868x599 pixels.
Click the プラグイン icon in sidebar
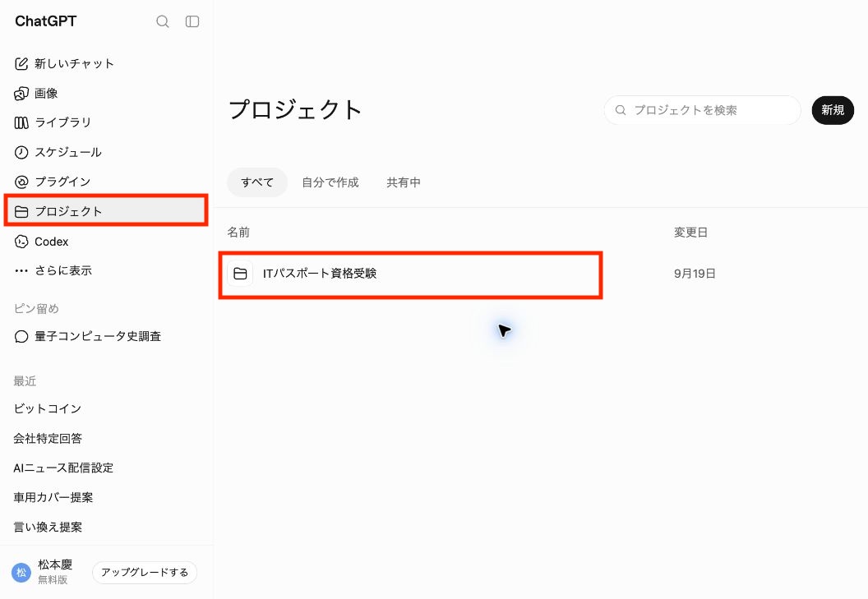click(x=21, y=182)
